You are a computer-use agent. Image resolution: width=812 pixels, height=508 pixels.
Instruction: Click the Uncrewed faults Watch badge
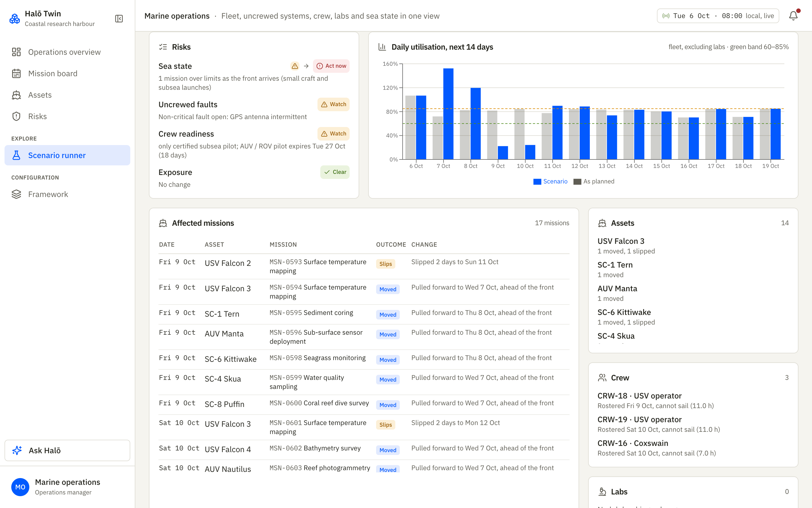[x=333, y=104]
